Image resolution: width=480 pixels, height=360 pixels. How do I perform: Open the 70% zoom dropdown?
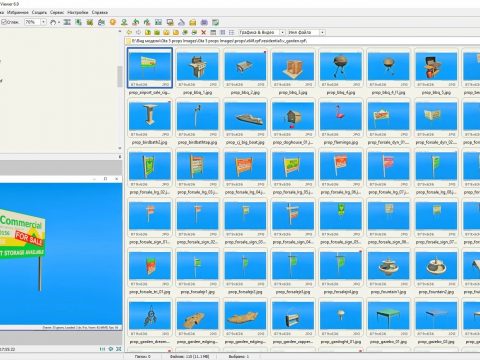(43, 22)
